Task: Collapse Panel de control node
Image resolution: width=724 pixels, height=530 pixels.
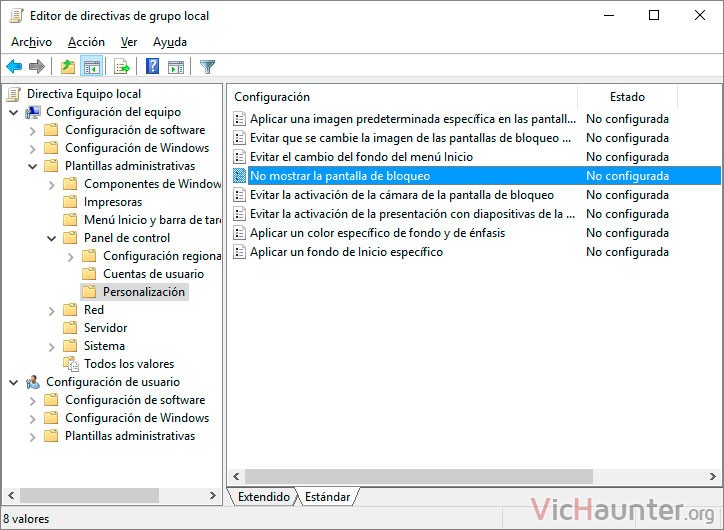Action: click(x=52, y=238)
